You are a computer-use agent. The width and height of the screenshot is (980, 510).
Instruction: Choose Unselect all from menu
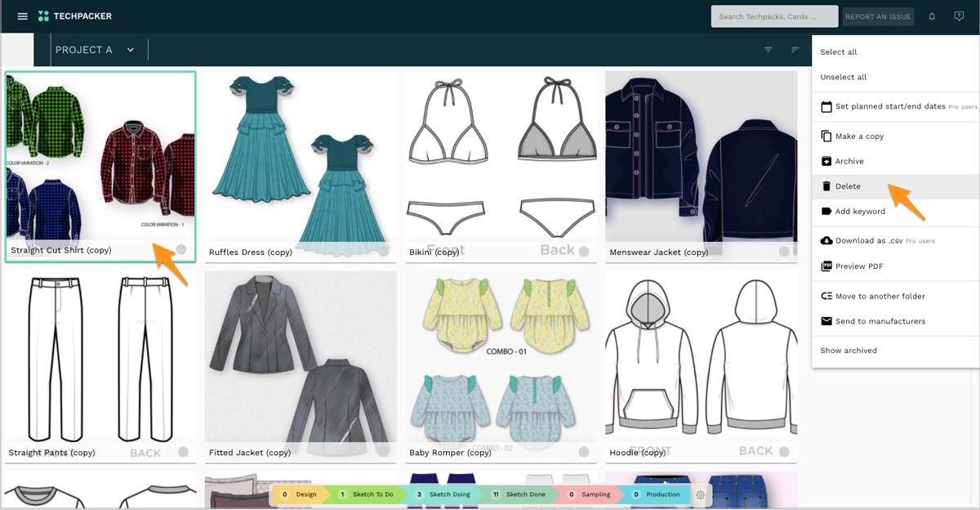pos(896,77)
